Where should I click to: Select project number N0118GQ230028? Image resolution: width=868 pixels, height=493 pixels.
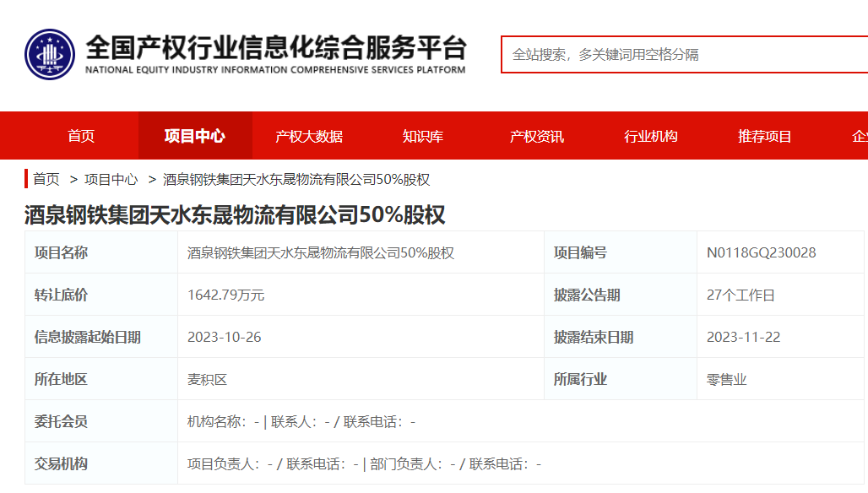coord(761,253)
